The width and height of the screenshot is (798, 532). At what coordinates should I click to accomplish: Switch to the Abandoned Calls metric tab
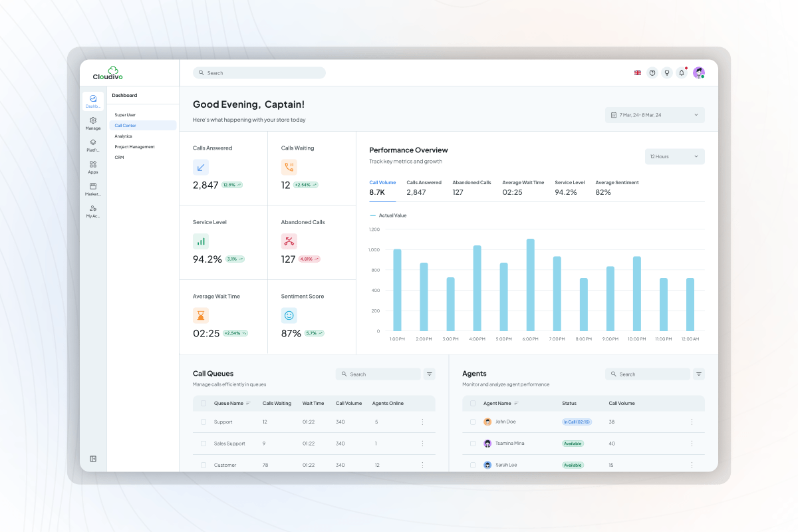pyautogui.click(x=471, y=188)
